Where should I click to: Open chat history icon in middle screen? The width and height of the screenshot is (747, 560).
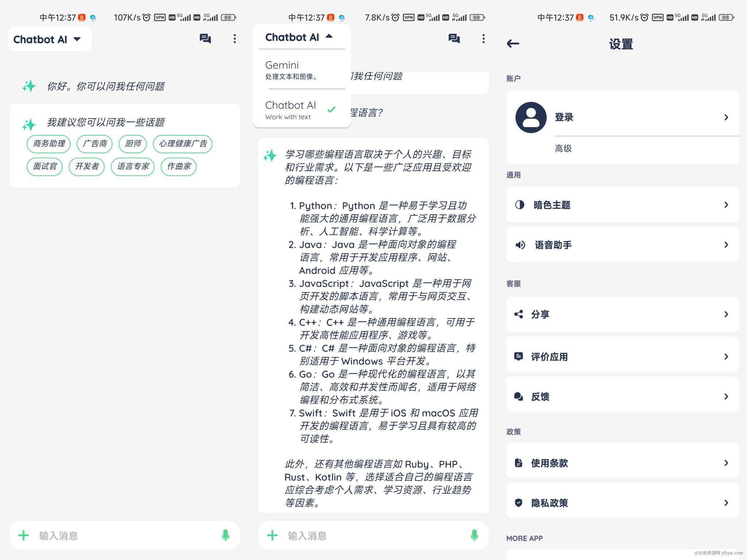(x=454, y=39)
